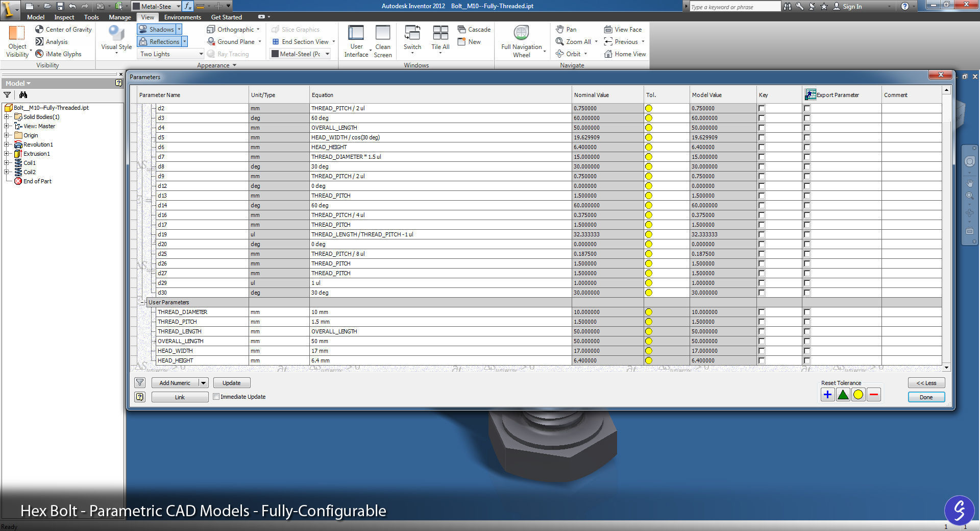Open Visual Style gallery
The image size is (980, 531).
pos(116,40)
